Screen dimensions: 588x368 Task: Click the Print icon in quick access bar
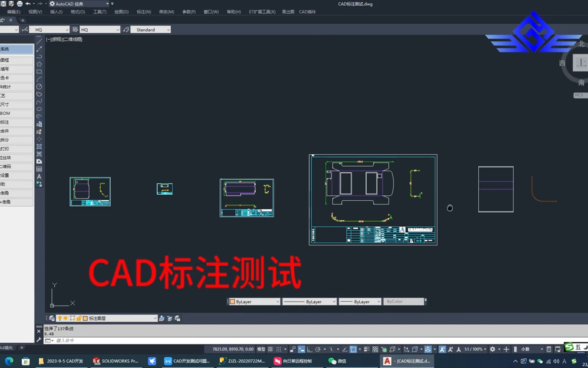tap(20, 4)
